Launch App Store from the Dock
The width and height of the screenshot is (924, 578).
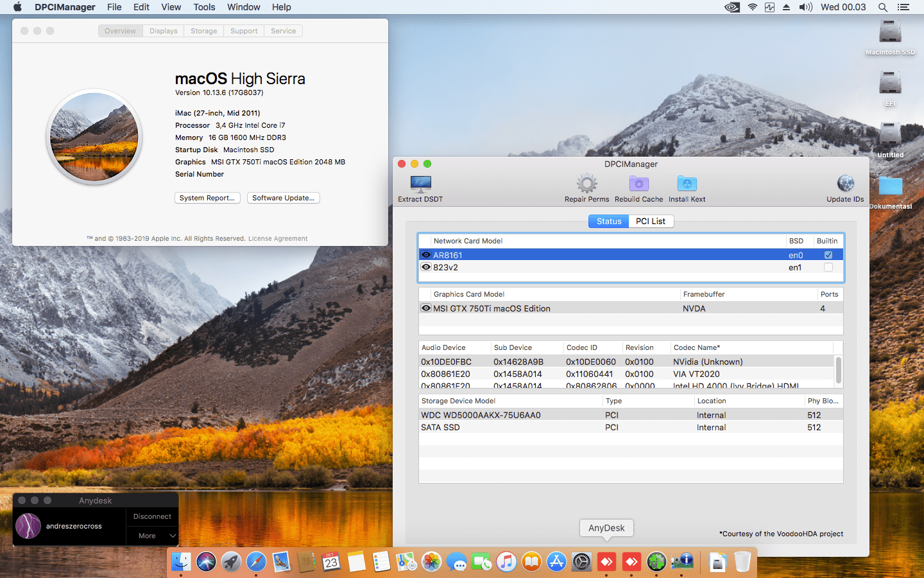(556, 561)
